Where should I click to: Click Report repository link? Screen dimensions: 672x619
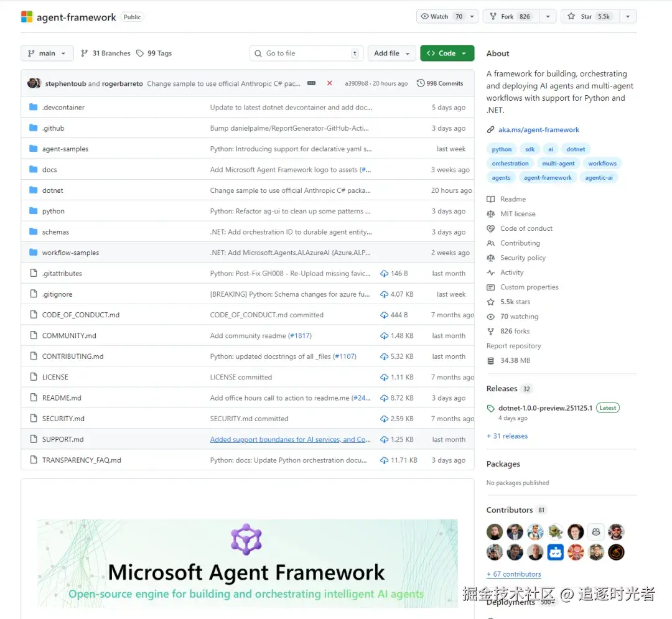point(513,346)
